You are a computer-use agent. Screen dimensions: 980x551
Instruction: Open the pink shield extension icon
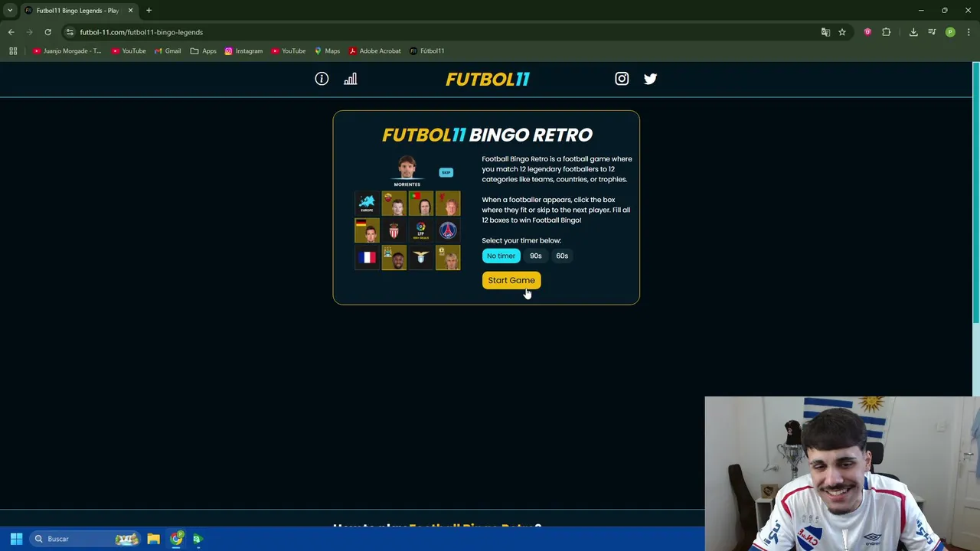867,32
